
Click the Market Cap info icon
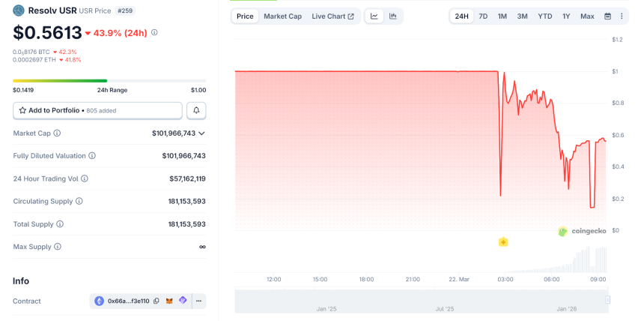(57, 133)
